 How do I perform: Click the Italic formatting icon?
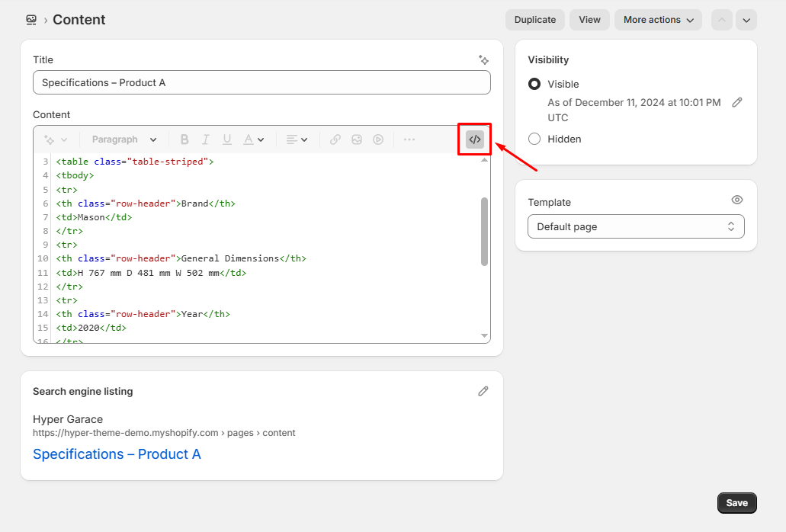[x=205, y=139]
